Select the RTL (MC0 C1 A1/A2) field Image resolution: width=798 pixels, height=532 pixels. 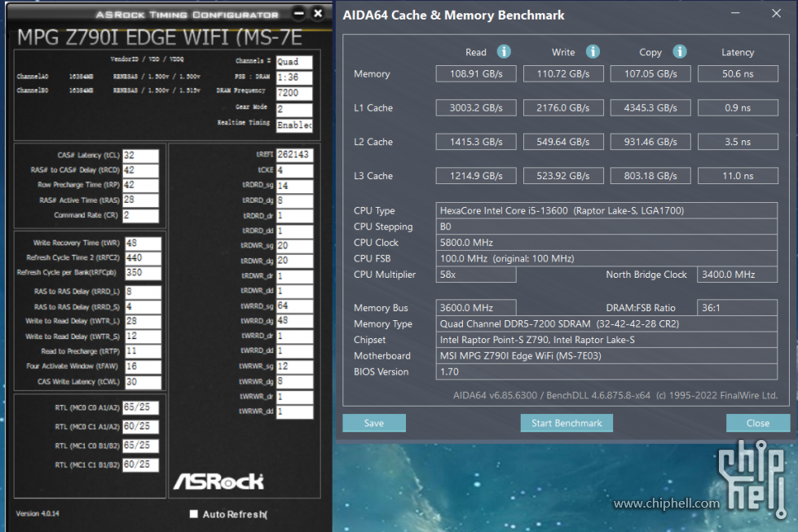(x=140, y=427)
